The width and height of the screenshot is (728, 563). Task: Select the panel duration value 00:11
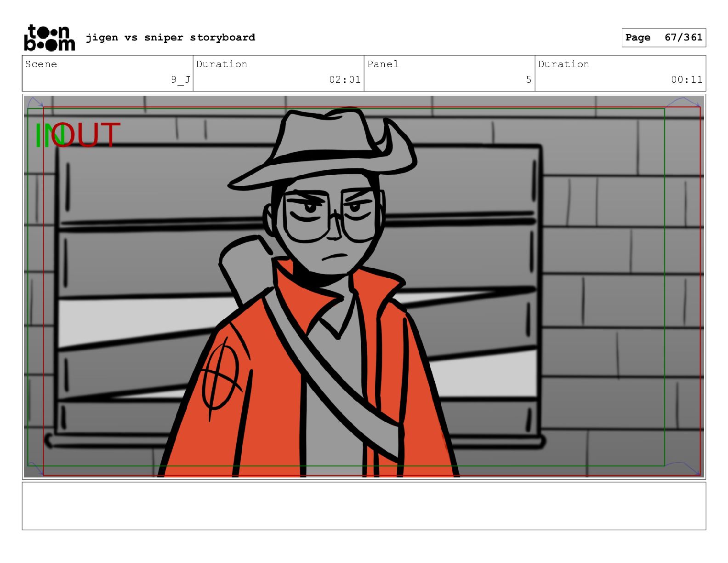pos(687,80)
